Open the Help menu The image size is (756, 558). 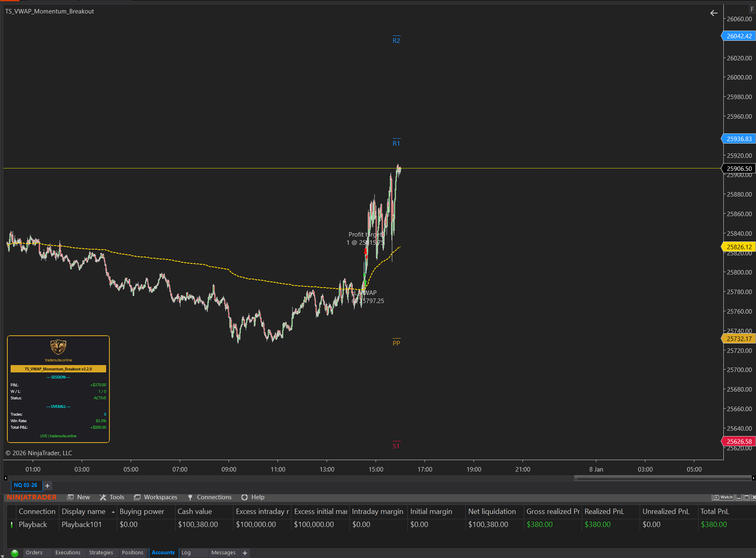(253, 497)
